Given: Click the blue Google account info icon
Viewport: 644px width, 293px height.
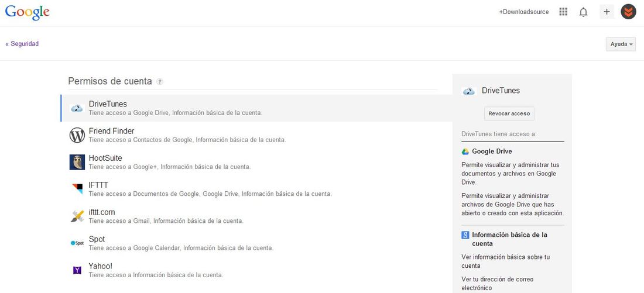Looking at the screenshot, I should pyautogui.click(x=465, y=235).
